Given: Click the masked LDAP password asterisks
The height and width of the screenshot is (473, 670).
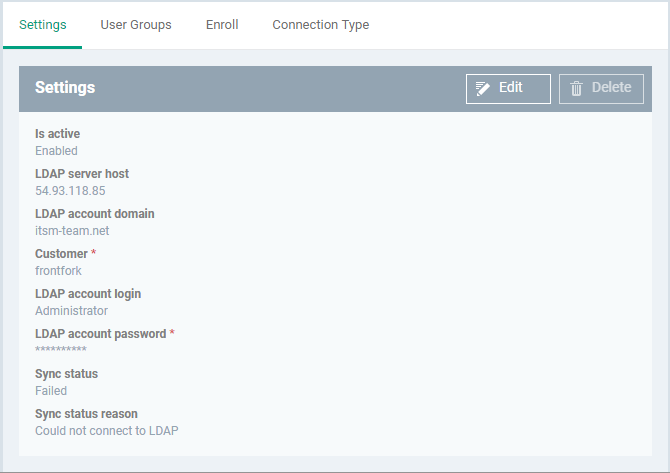Looking at the screenshot, I should tap(61, 349).
